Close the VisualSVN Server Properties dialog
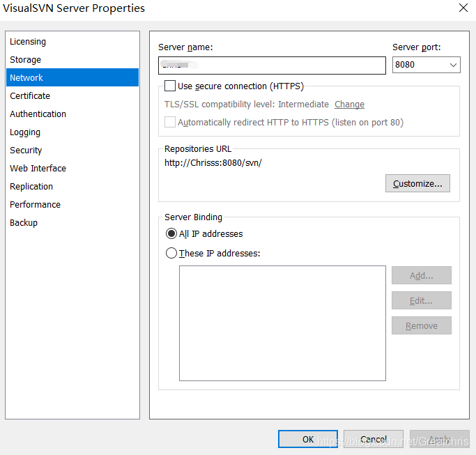 pyautogui.click(x=463, y=8)
